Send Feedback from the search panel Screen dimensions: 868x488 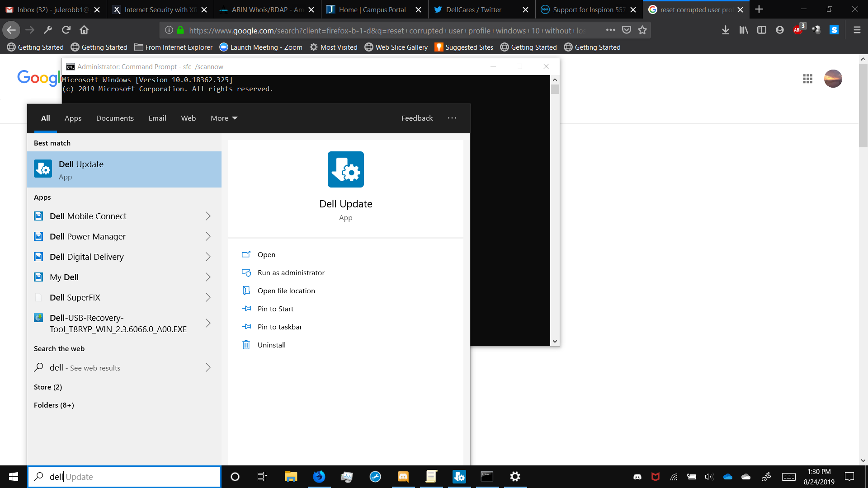pos(417,118)
